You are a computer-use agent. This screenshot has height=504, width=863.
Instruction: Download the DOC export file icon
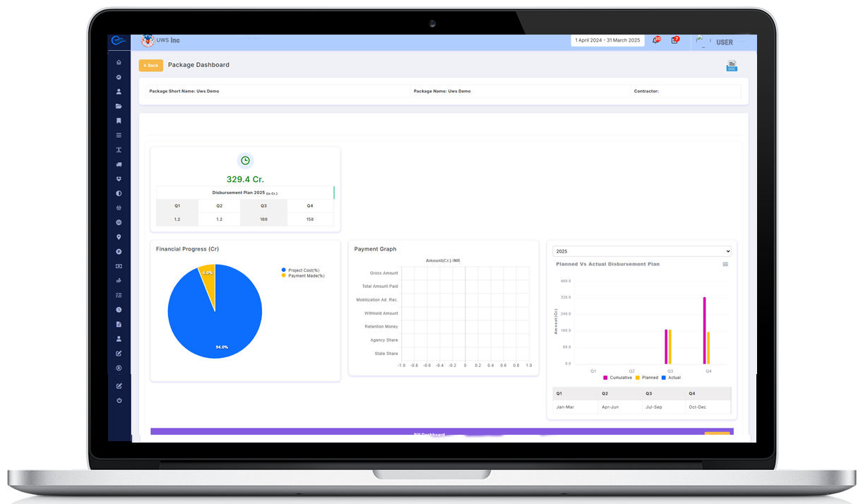(732, 66)
